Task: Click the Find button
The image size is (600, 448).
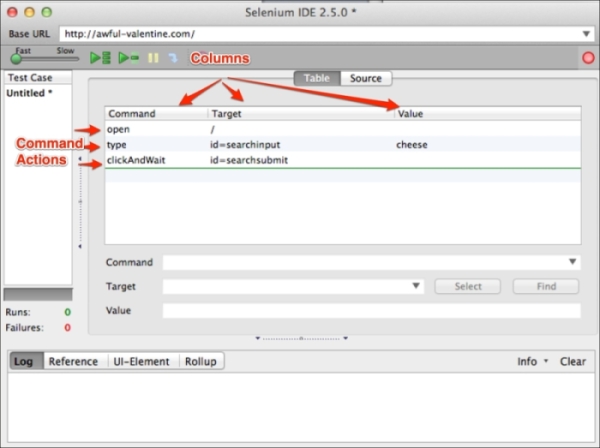Action: click(x=546, y=286)
